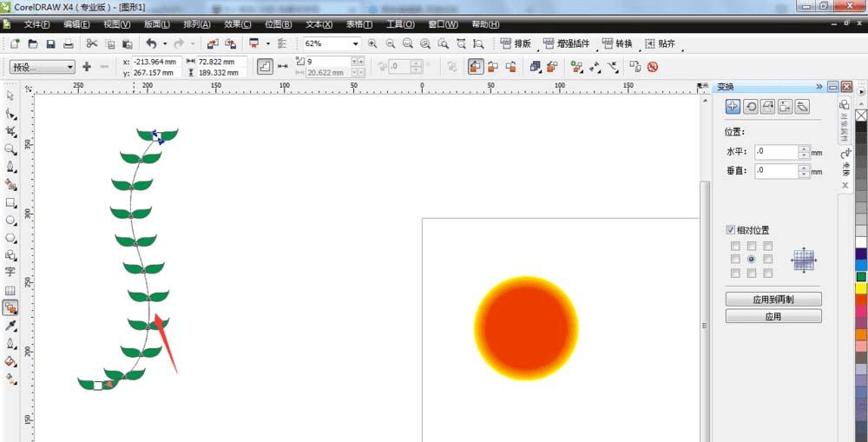
Task: Select the Zoom tool in toolbox
Action: pos(10,149)
